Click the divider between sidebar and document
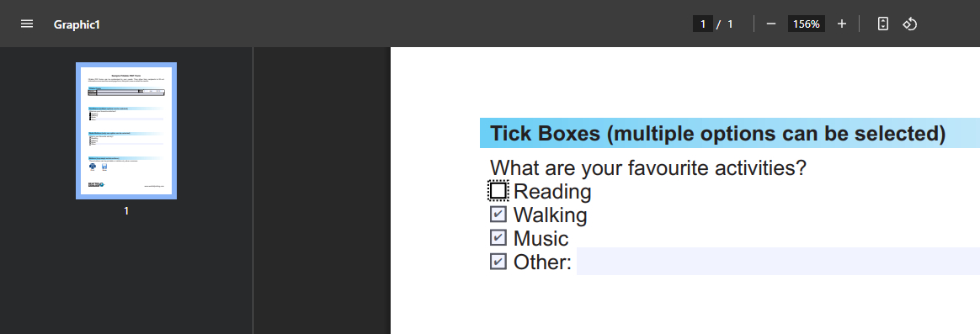Viewport: 980px width, 334px height. coord(253,190)
